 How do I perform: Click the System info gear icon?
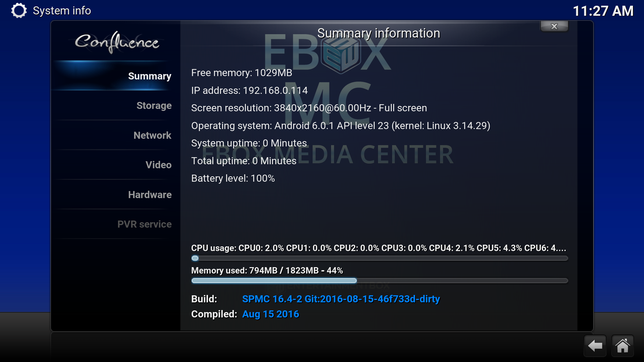coord(19,10)
